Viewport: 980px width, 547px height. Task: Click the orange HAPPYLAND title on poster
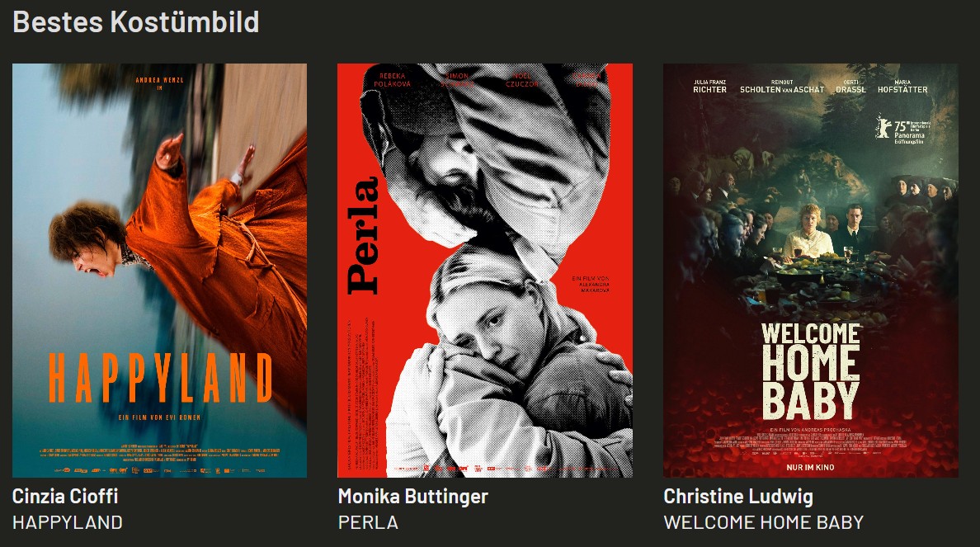pos(161,378)
